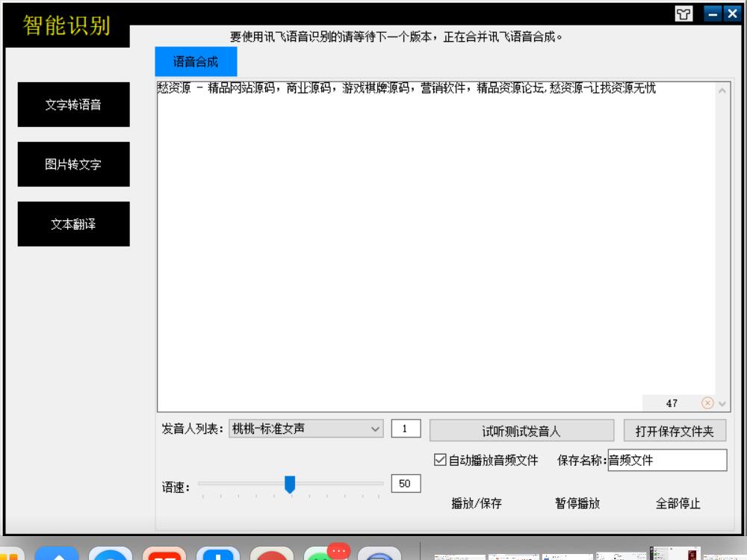Click the 试听测试发音人 button
This screenshot has height=560, width=747.
tap(521, 431)
